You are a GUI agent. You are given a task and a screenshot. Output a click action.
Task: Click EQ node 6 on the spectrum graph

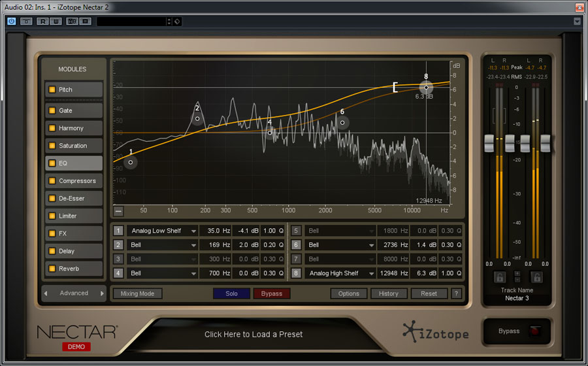pos(342,122)
